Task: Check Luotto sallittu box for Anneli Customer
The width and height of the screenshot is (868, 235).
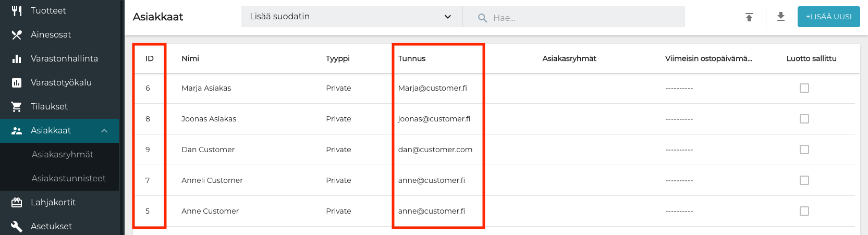Action: tap(804, 180)
